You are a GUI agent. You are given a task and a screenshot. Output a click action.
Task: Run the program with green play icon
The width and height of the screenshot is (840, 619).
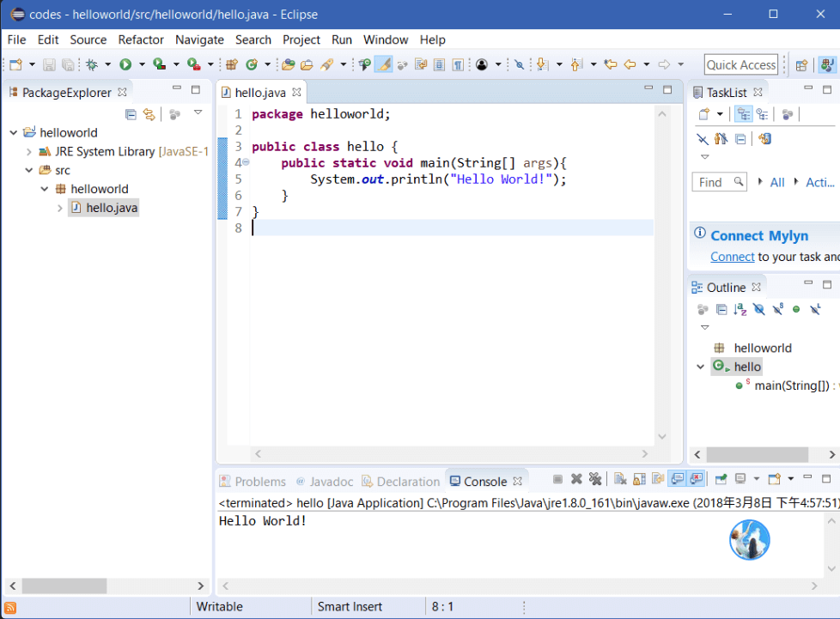pyautogui.click(x=125, y=64)
